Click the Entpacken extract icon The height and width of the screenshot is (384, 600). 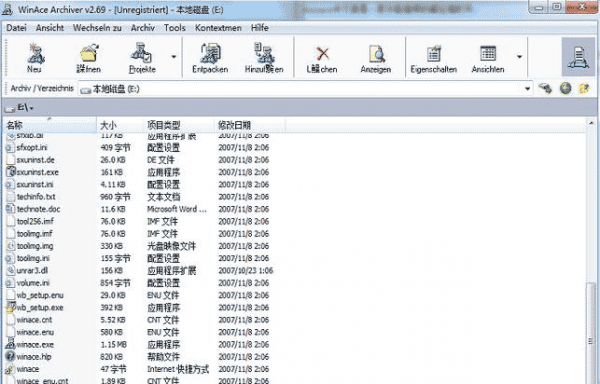coord(210,58)
